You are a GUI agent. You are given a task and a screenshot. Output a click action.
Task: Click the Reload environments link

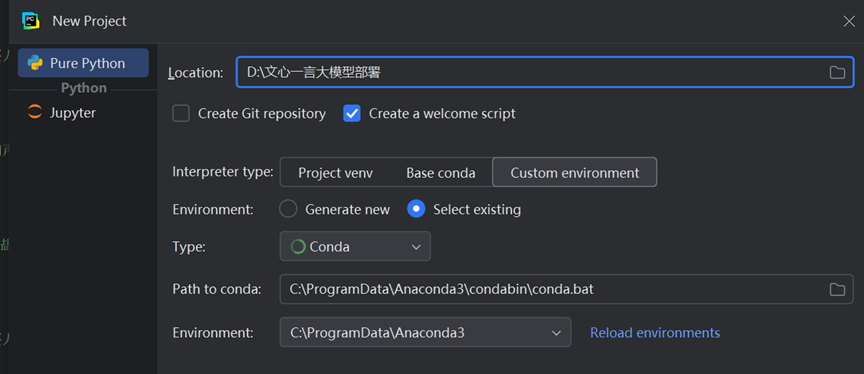click(x=655, y=333)
